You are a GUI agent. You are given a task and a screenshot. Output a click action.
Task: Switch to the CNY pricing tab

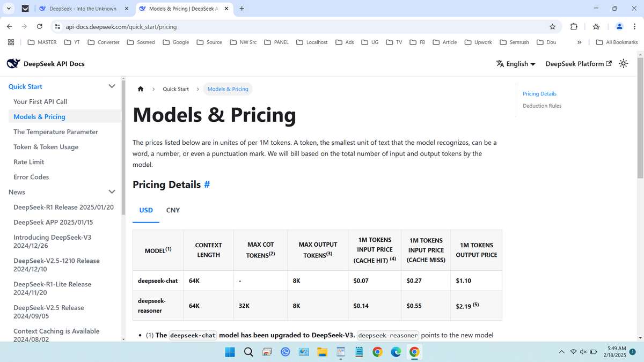click(173, 210)
